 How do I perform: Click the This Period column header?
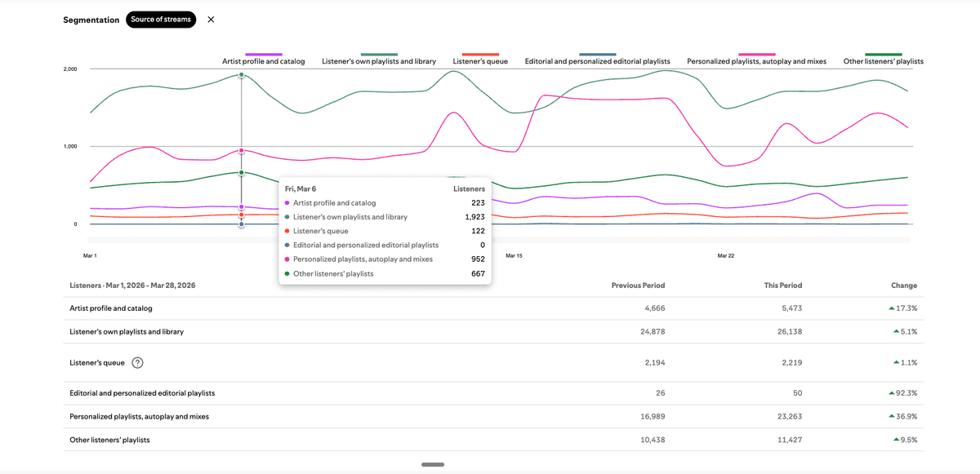click(783, 286)
